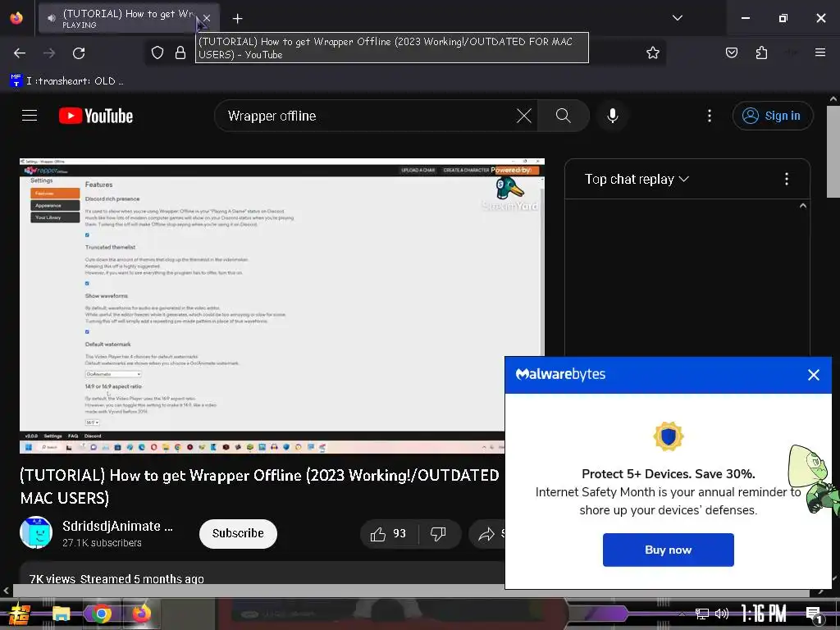
Task: Click the padlock site info icon
Action: [180, 52]
